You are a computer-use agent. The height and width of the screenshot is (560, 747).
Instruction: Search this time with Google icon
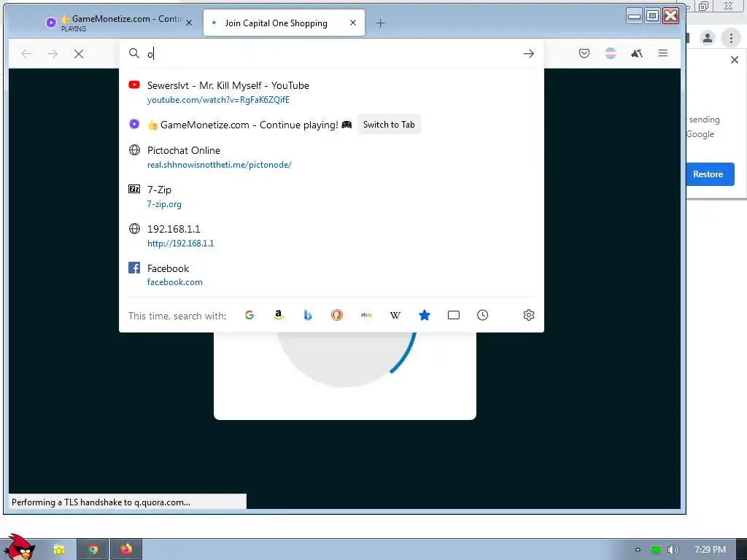249,315
